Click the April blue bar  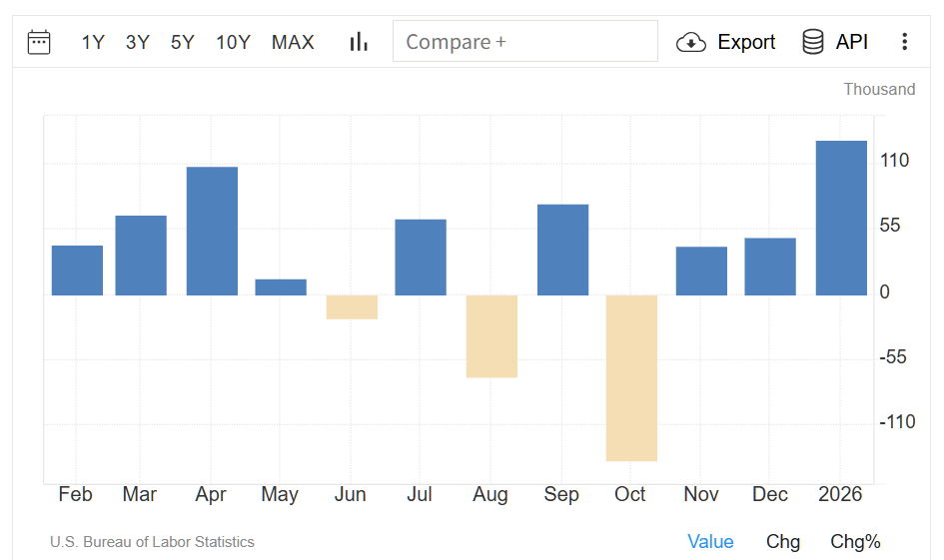click(212, 231)
